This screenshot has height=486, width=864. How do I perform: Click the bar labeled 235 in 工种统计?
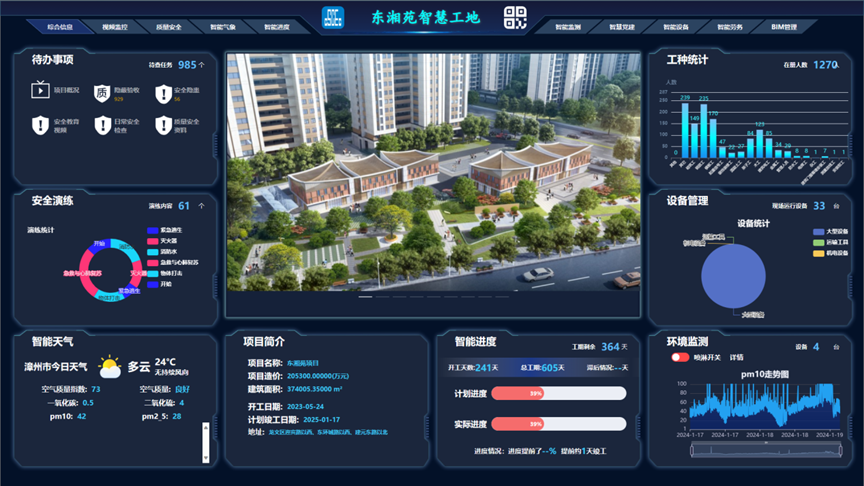point(704,131)
